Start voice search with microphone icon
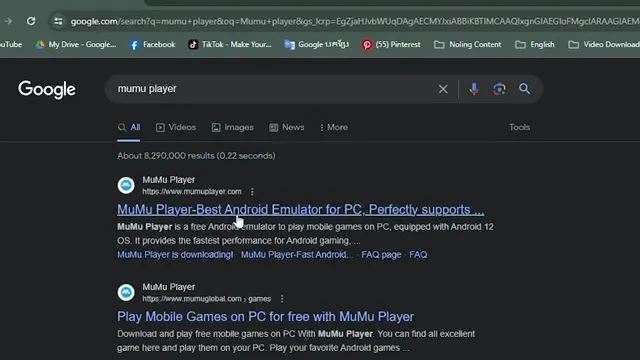This screenshot has width=640, height=360. (473, 89)
